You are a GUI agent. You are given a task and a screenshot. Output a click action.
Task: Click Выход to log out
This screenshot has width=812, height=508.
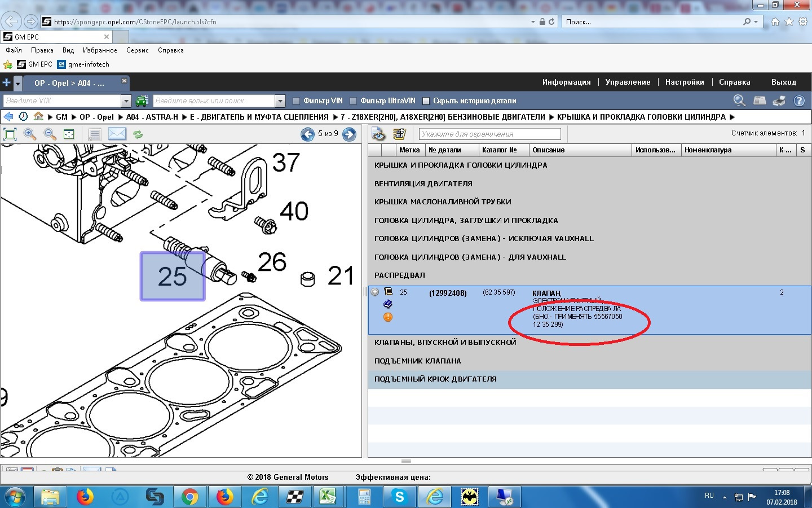[x=784, y=82]
